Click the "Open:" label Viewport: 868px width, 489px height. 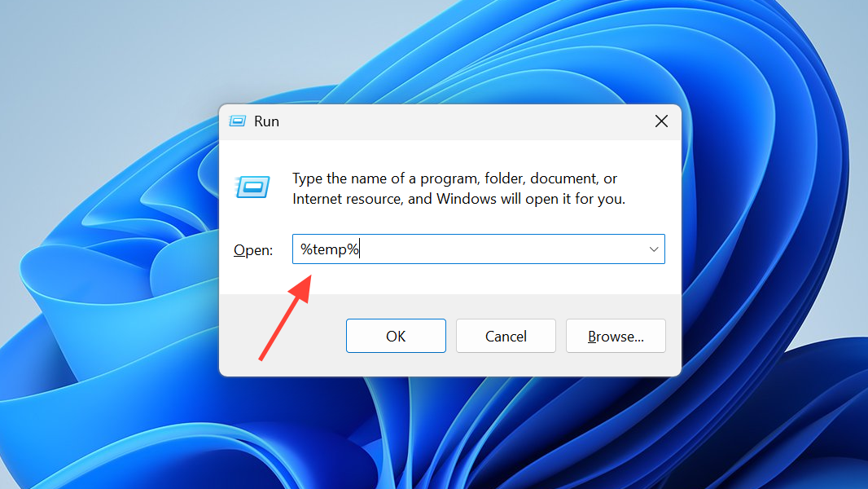253,250
